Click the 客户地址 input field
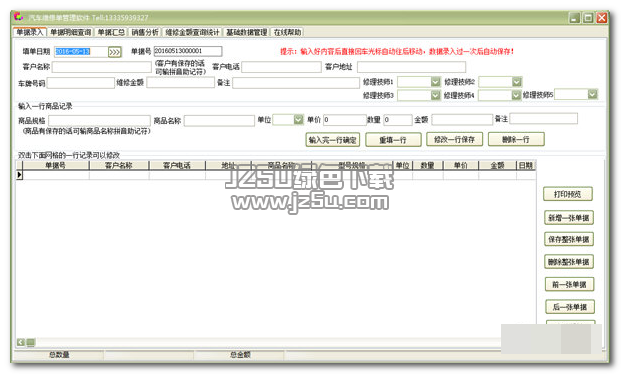This screenshot has height=374, width=621. [411, 67]
